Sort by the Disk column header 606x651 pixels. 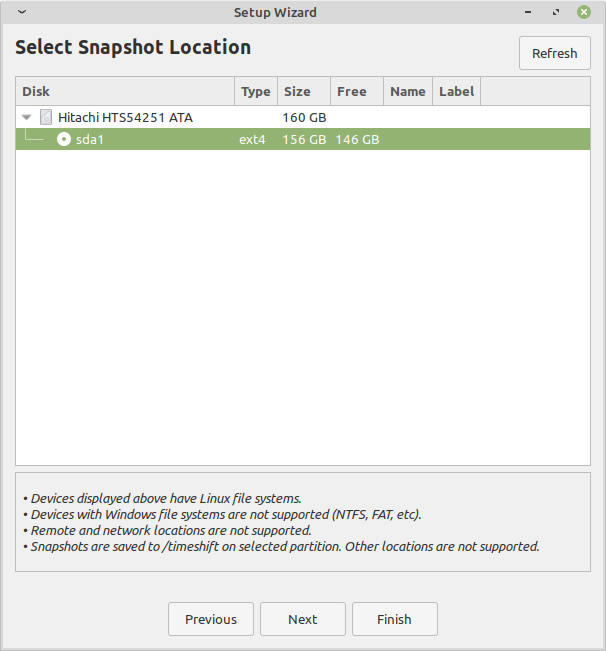125,91
